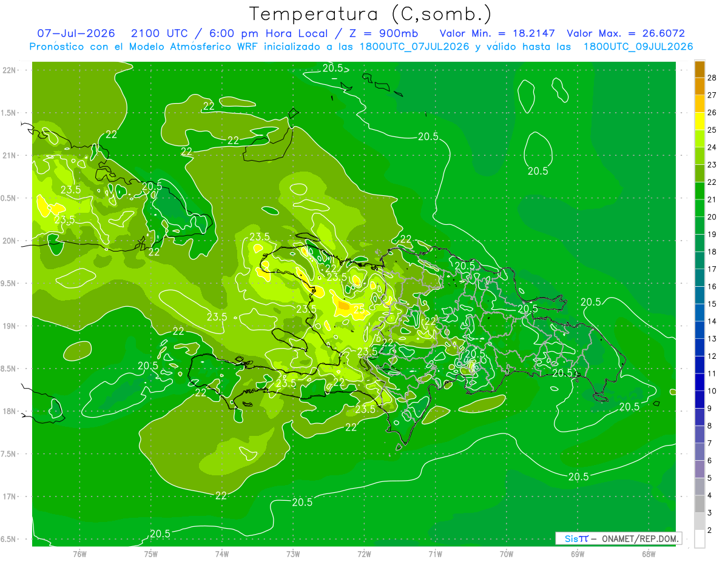Click the 68W longitude axis label
This screenshot has height=562, width=728.
point(648,554)
